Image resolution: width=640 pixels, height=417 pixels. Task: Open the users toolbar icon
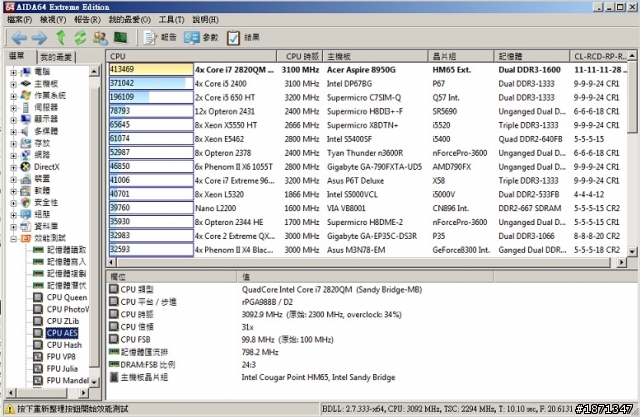100,38
